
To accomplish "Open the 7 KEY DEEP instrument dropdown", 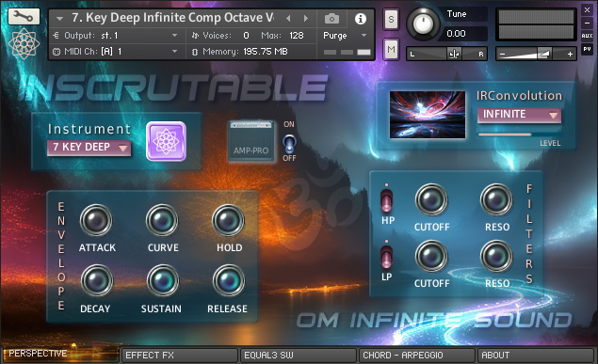I will point(89,148).
